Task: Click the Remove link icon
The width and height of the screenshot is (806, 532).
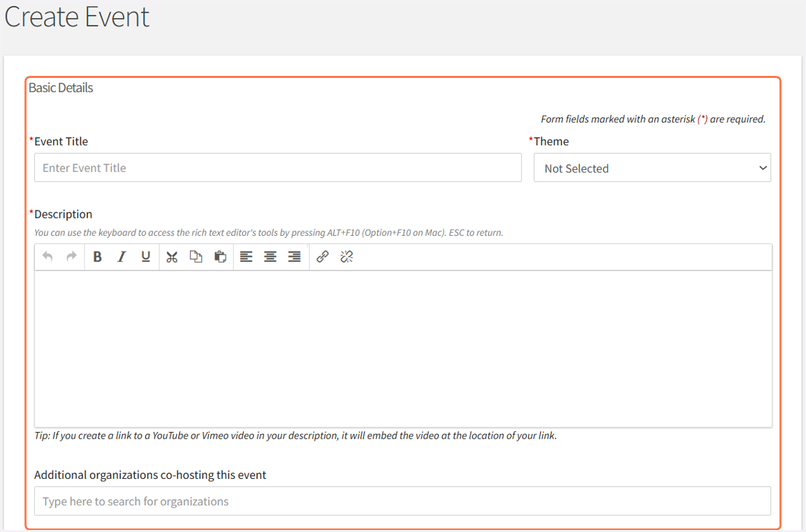Action: tap(347, 257)
